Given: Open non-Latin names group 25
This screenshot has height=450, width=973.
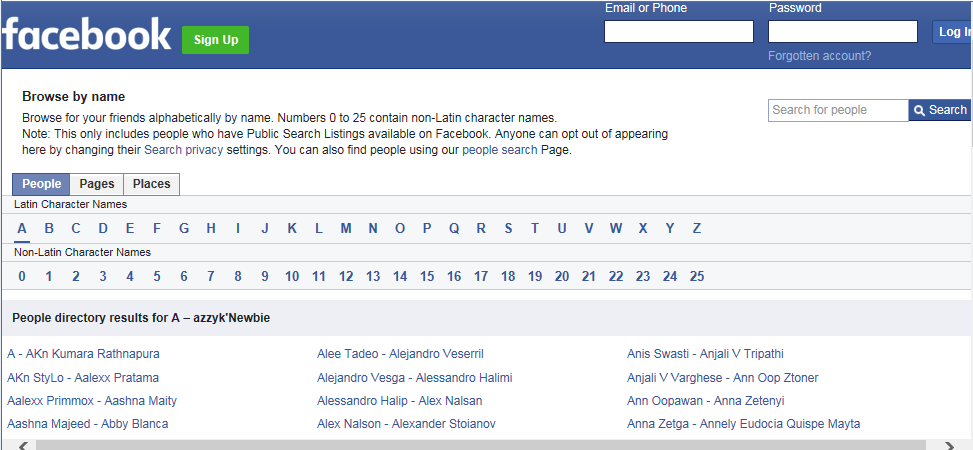Looking at the screenshot, I should (x=697, y=276).
